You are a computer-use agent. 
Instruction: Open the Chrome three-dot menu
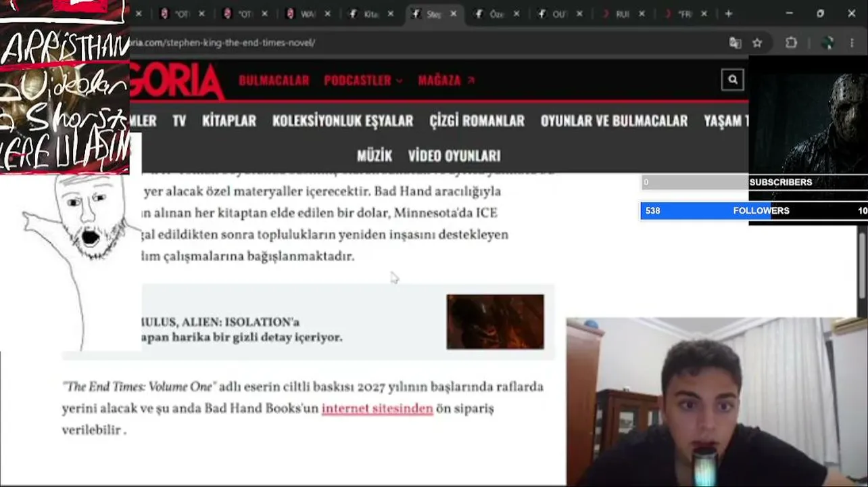[x=852, y=43]
